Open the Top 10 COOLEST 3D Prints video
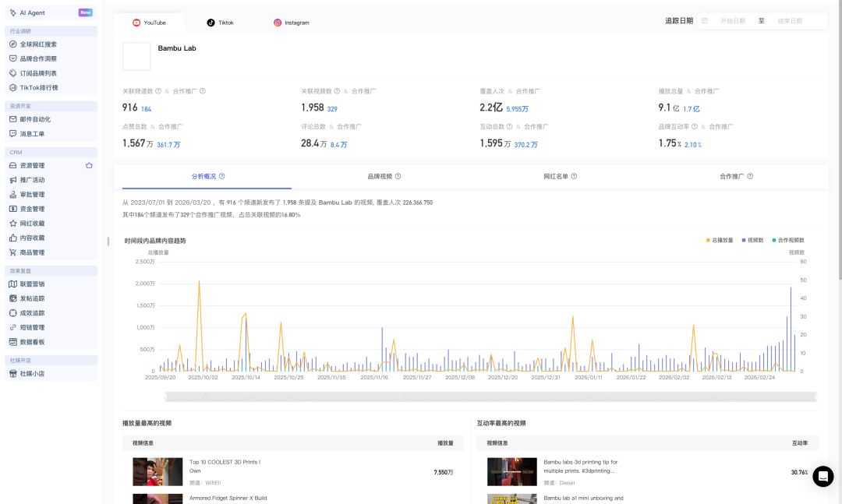 pos(225,466)
